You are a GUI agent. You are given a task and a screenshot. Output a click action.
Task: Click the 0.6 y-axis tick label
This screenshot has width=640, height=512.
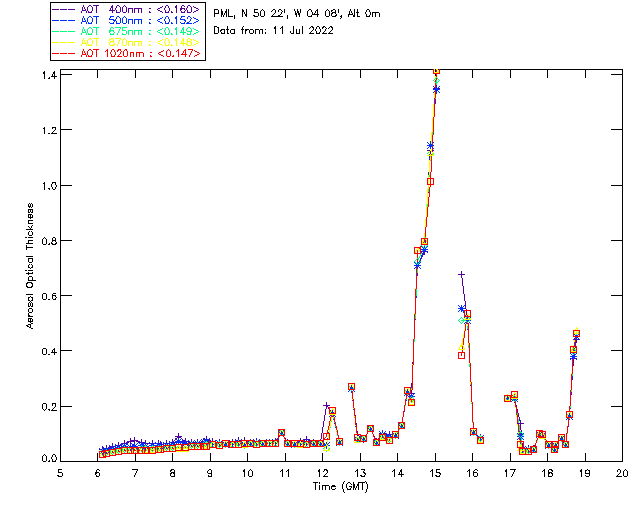[x=49, y=296]
